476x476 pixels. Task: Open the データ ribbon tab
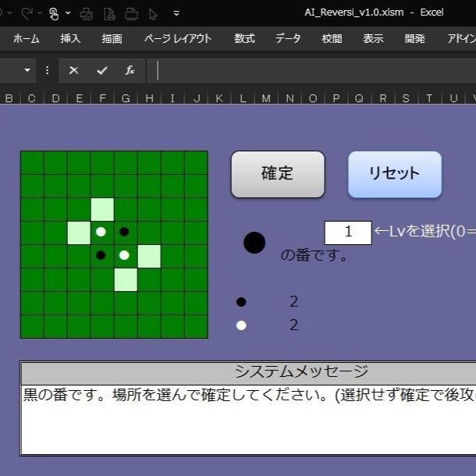pos(288,38)
